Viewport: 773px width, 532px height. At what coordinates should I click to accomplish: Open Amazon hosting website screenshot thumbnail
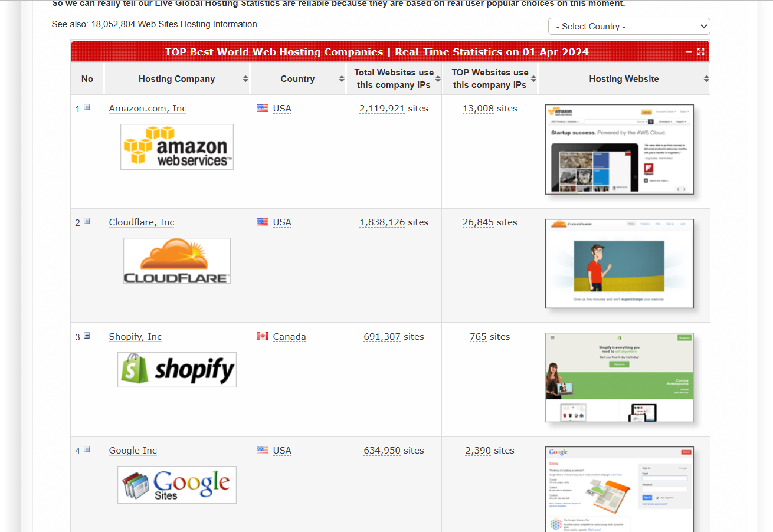pos(620,149)
